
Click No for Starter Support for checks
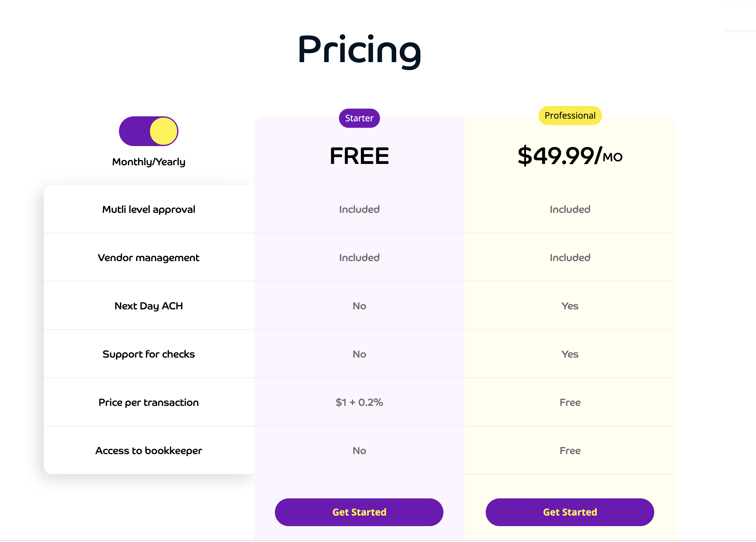click(359, 354)
